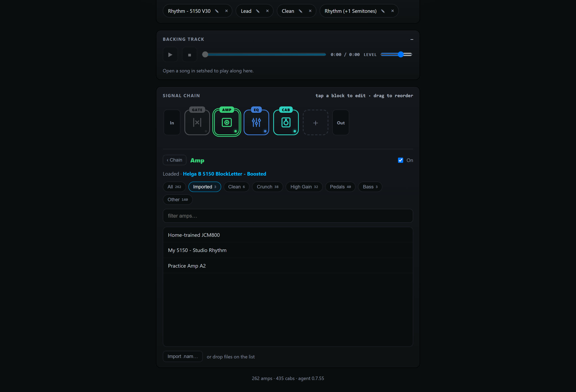Viewport: 576px width, 392px height.
Task: Edit the Rhythm - 5150 V30 preset name
Action: click(x=217, y=11)
